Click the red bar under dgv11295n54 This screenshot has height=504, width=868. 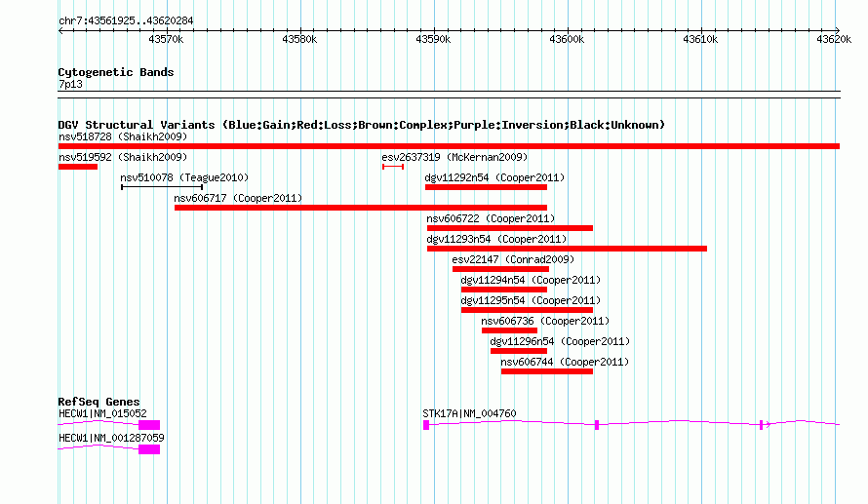pyautogui.click(x=527, y=310)
